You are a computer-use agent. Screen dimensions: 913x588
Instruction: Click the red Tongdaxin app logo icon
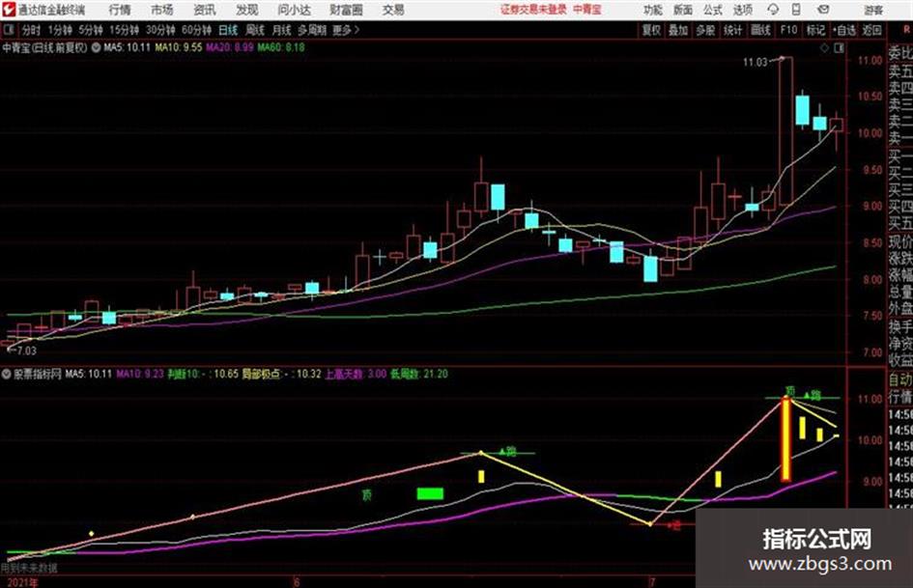tap(9, 10)
